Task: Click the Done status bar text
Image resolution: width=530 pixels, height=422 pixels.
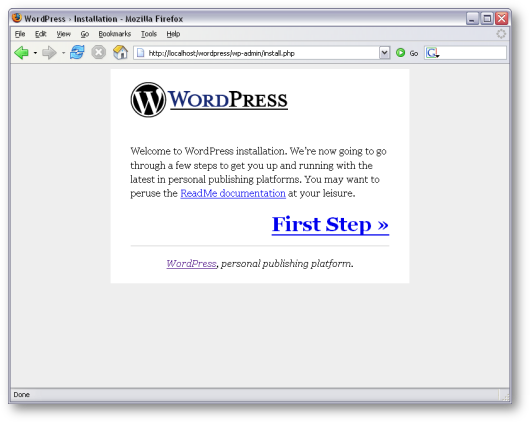Action: point(22,395)
